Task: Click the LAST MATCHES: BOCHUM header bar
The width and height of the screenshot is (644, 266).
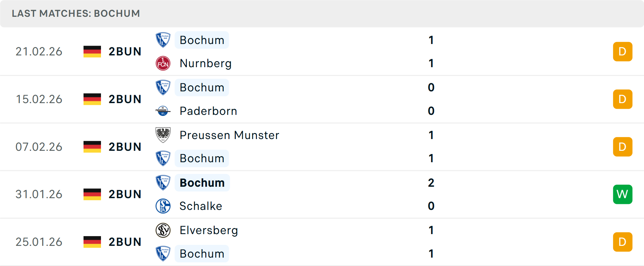Action: [75, 13]
